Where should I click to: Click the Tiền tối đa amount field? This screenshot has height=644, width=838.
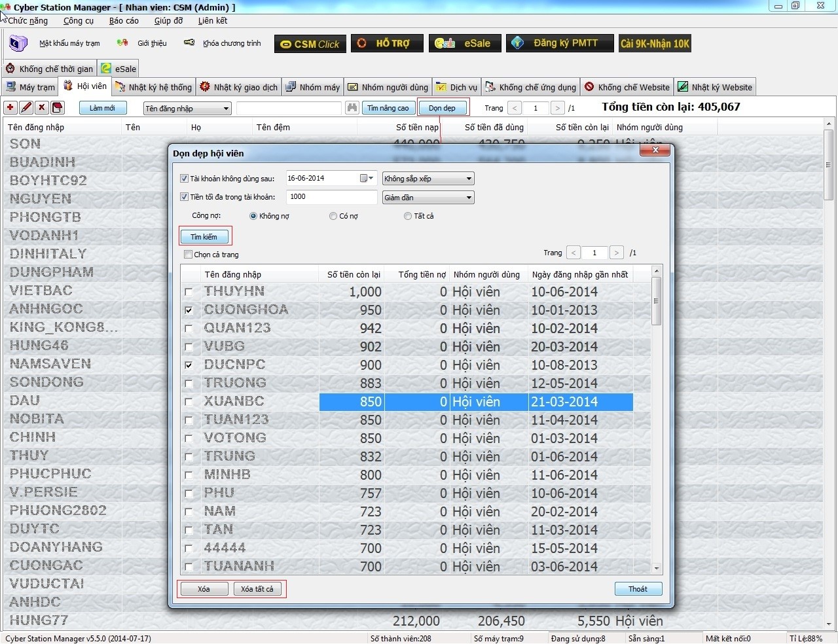pyautogui.click(x=331, y=197)
